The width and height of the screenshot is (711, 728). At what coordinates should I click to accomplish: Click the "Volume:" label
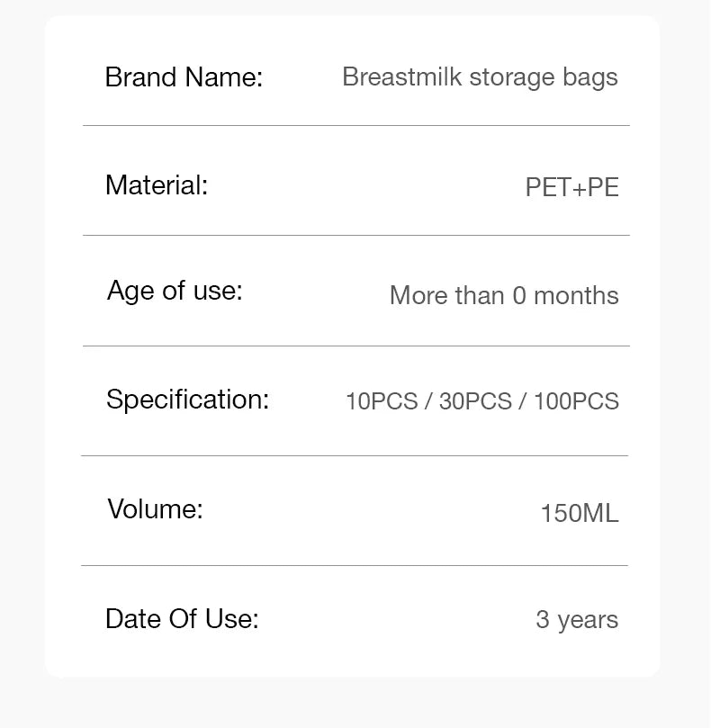click(x=155, y=509)
